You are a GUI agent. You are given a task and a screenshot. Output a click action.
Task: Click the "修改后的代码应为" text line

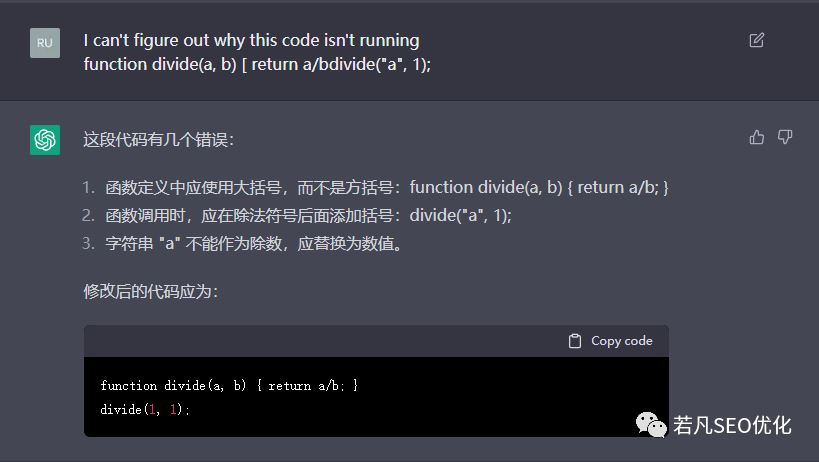[x=150, y=292]
